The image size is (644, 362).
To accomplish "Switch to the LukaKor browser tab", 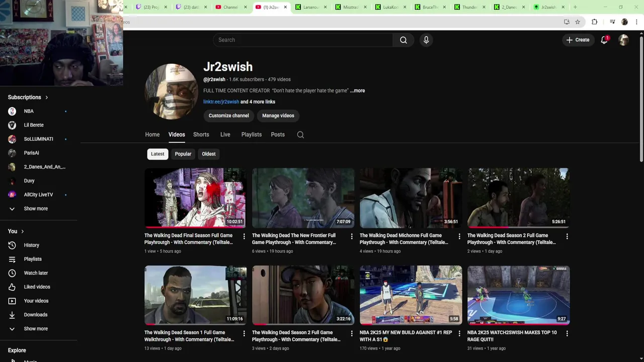I will (391, 7).
